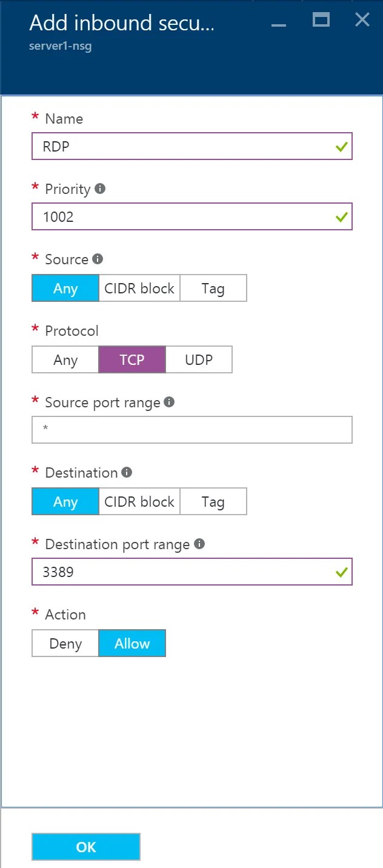Click the Destination port range info icon

199,544
